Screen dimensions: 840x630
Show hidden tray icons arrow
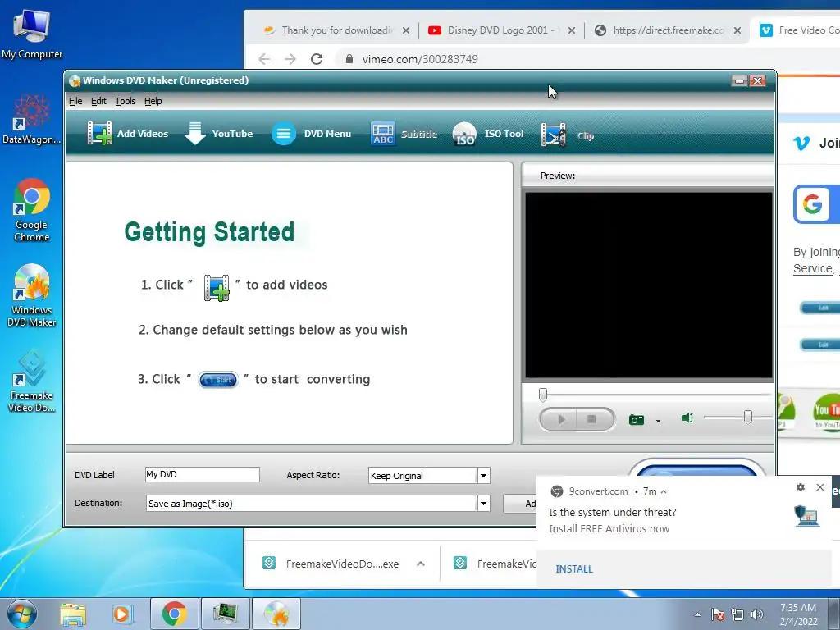click(x=697, y=614)
